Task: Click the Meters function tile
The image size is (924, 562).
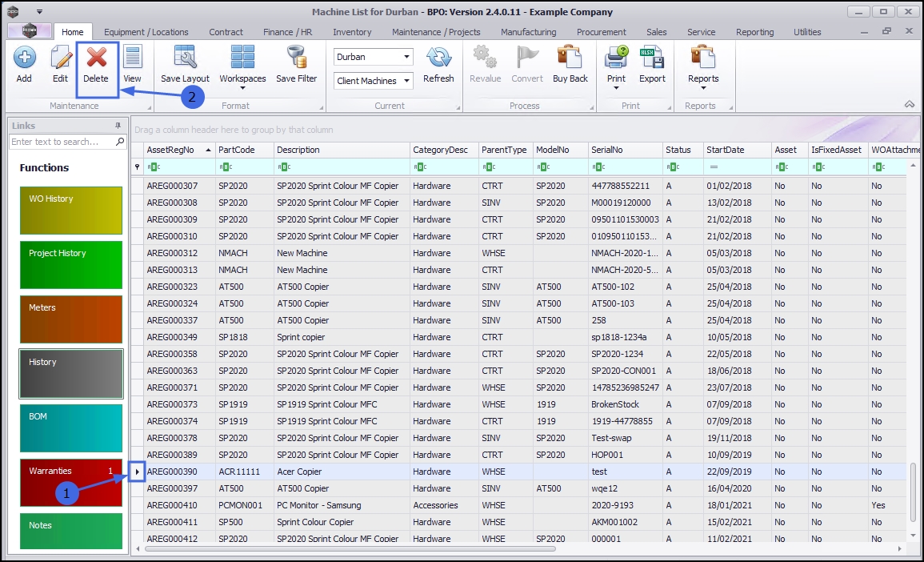Action: [x=70, y=319]
